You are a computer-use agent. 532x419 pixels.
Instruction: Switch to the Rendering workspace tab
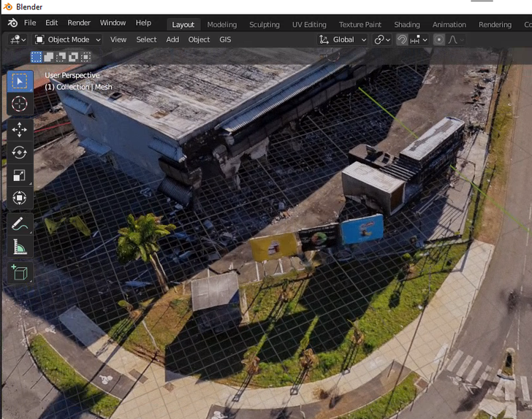(495, 25)
